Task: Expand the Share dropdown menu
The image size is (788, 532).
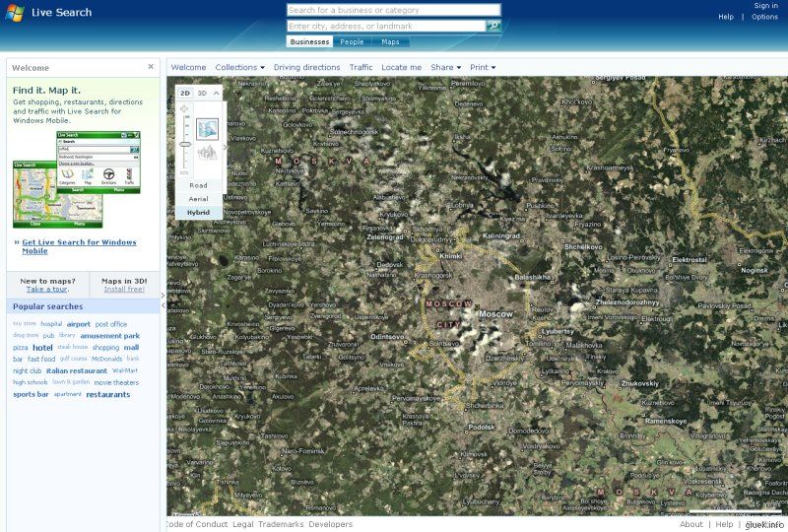Action: [445, 67]
